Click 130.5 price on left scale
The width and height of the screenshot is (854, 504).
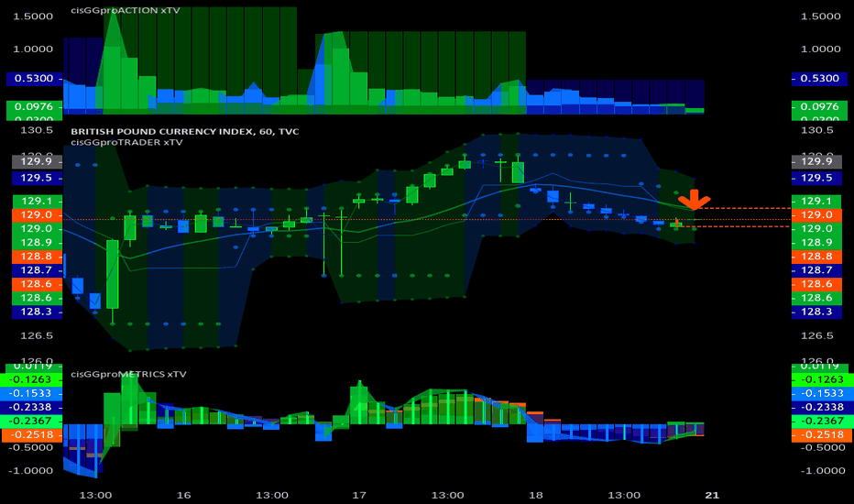point(37,130)
